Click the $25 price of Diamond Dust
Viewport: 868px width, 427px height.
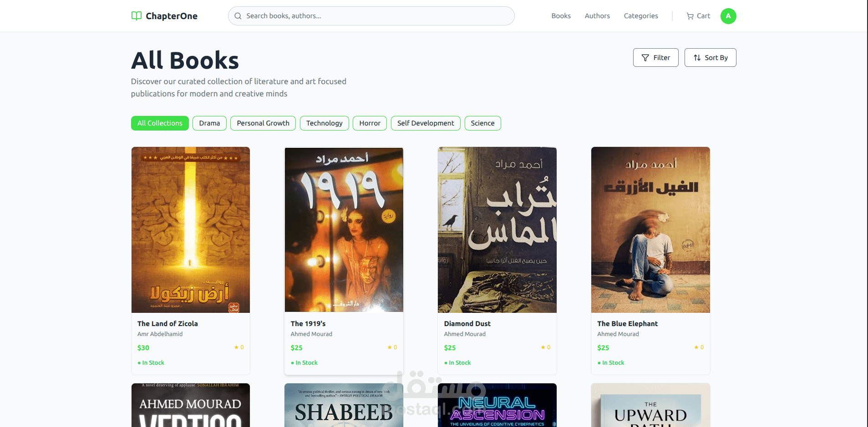(x=450, y=348)
